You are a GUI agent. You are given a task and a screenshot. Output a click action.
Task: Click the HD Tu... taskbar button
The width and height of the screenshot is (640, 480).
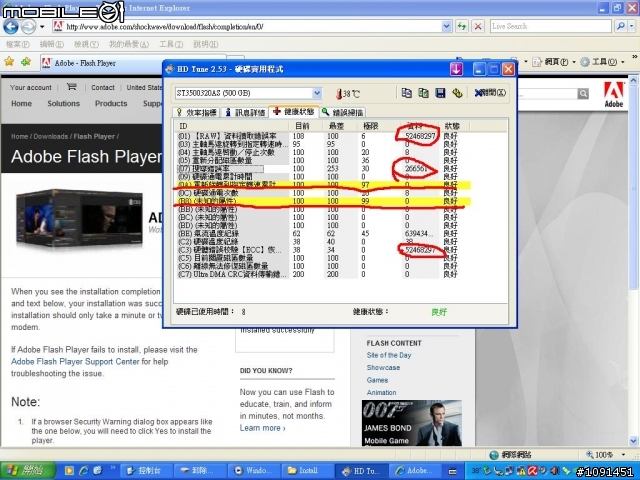pyautogui.click(x=361, y=471)
